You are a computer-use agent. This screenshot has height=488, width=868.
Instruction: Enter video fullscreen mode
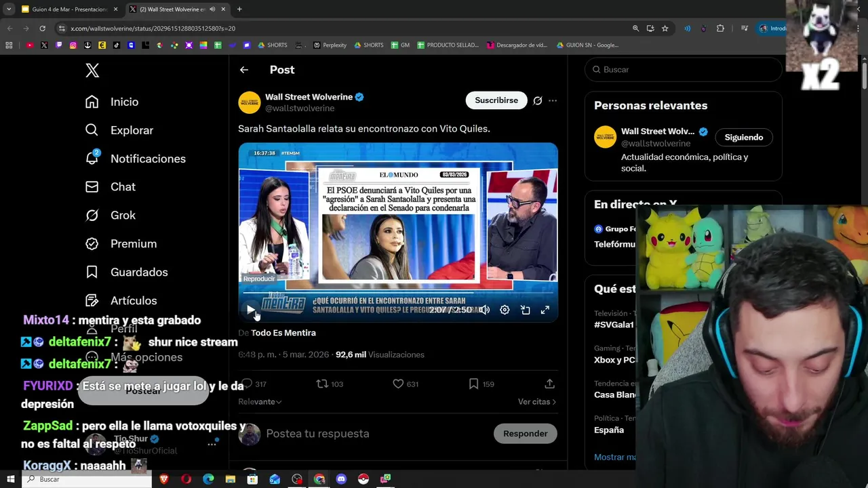[x=545, y=310]
